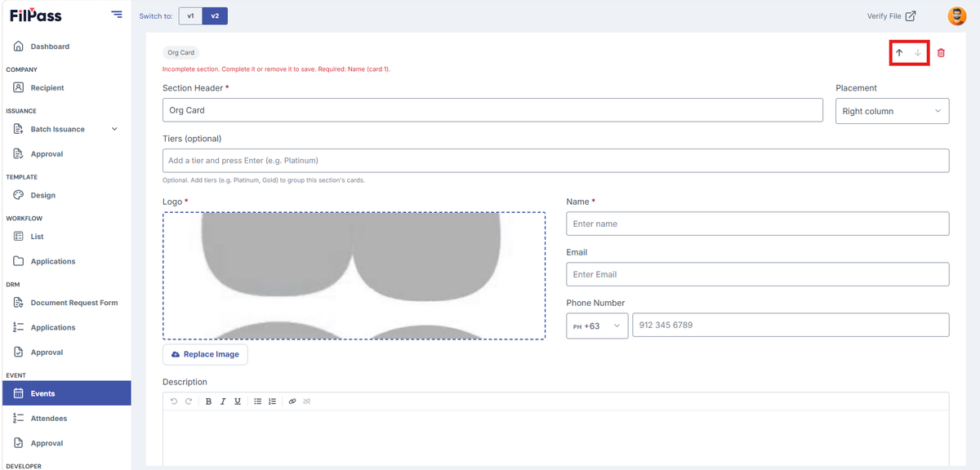Switch to version v2
The height and width of the screenshot is (470, 980).
pyautogui.click(x=215, y=16)
